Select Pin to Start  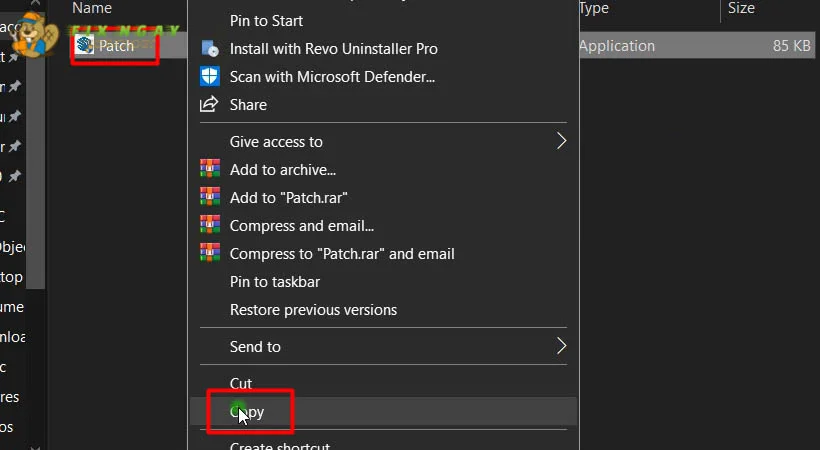tap(266, 20)
